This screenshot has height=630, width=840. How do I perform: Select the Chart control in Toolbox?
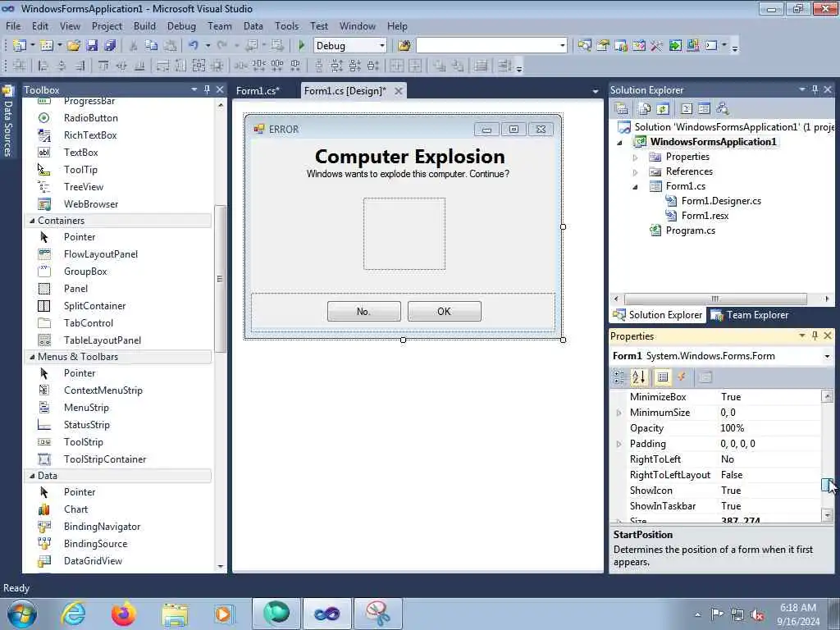tap(75, 509)
